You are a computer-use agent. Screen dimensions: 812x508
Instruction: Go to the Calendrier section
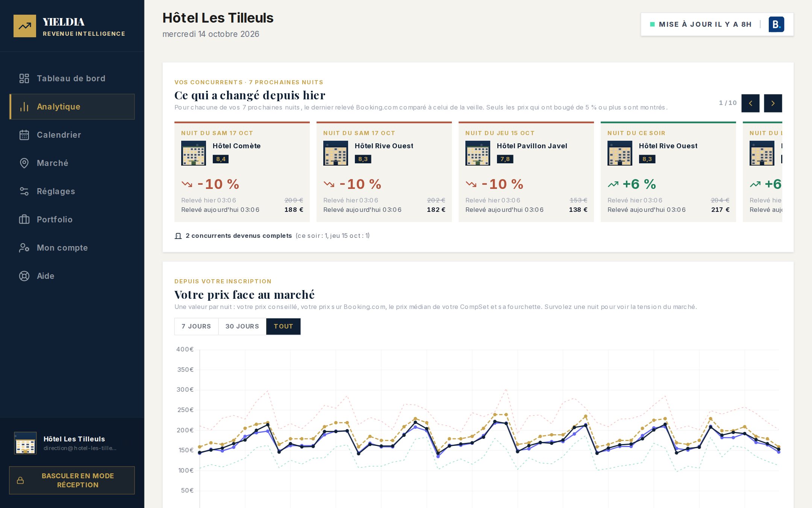pos(72,135)
